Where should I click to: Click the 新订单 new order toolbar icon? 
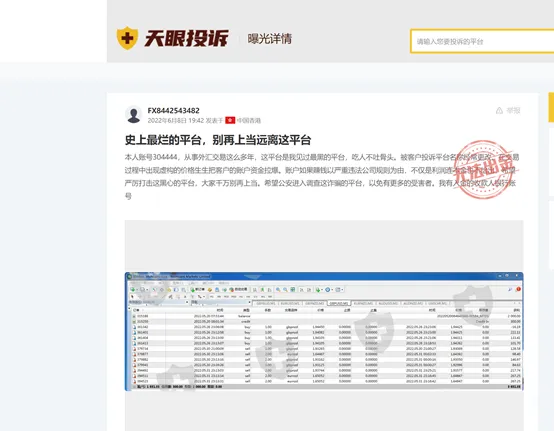coord(198,289)
